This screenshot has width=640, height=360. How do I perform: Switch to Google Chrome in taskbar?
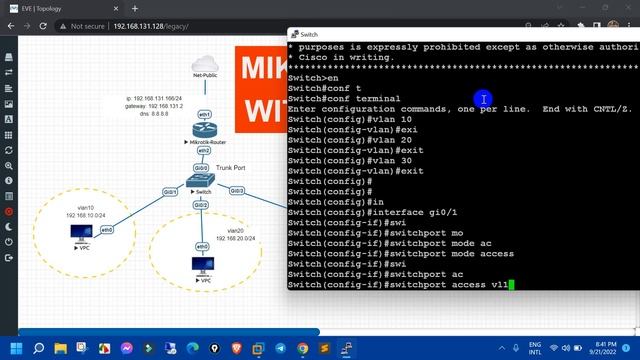pyautogui.click(x=302, y=348)
